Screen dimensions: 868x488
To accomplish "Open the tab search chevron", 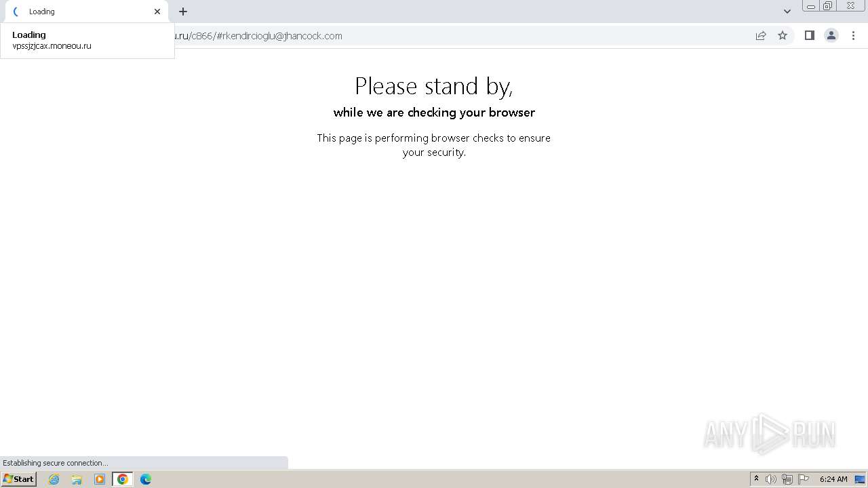I will click(787, 12).
